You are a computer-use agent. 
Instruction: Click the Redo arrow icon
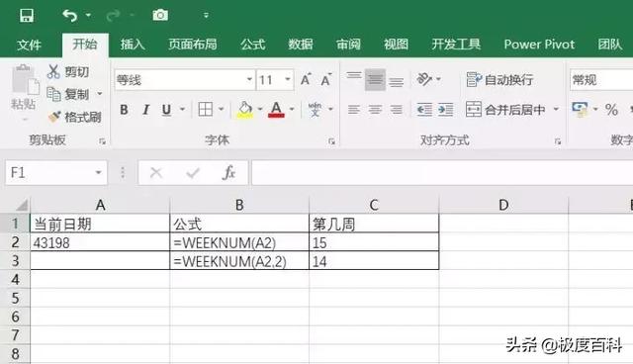(113, 16)
